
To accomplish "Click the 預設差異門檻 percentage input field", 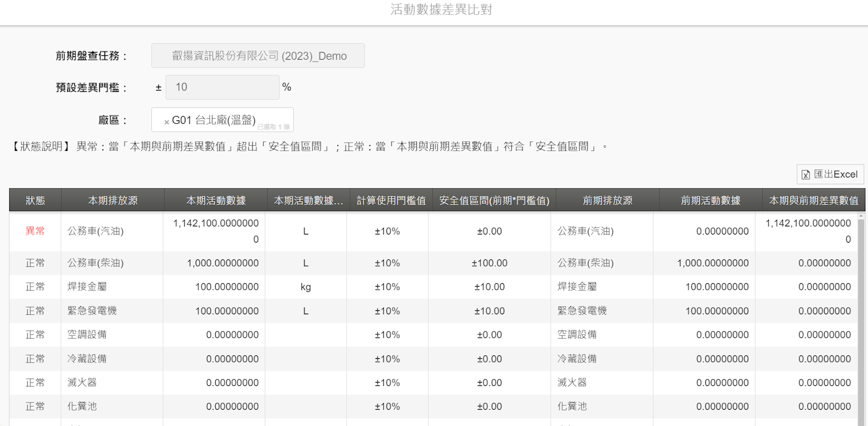I will [222, 87].
